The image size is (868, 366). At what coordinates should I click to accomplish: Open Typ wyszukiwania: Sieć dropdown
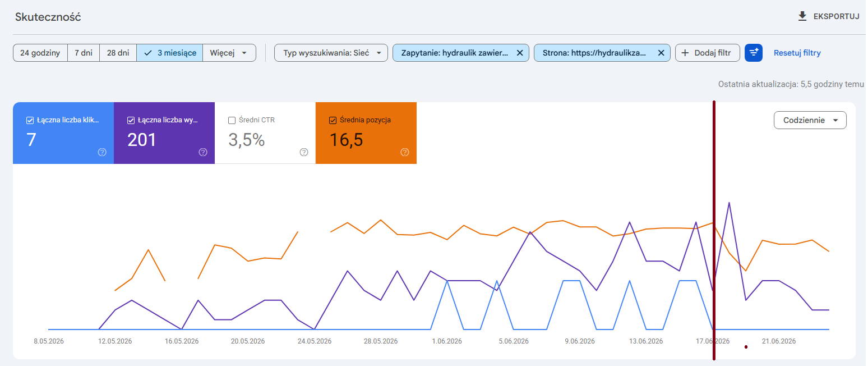click(x=331, y=53)
